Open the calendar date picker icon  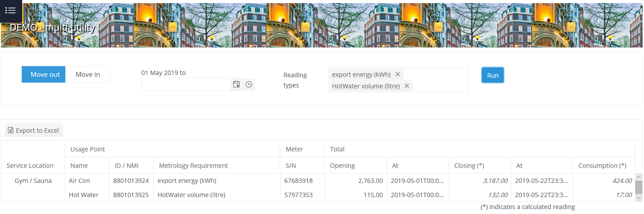236,84
